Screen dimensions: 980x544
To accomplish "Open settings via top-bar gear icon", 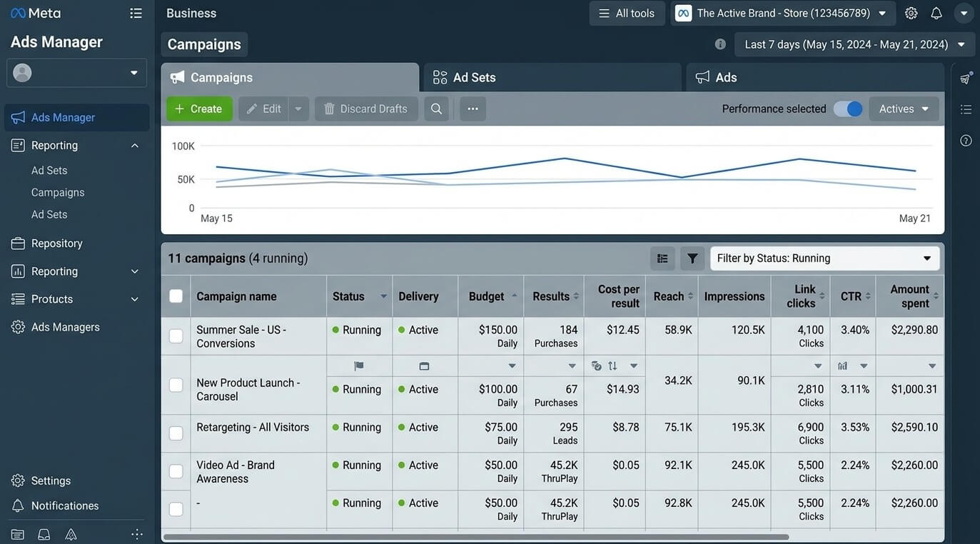I will 911,13.
